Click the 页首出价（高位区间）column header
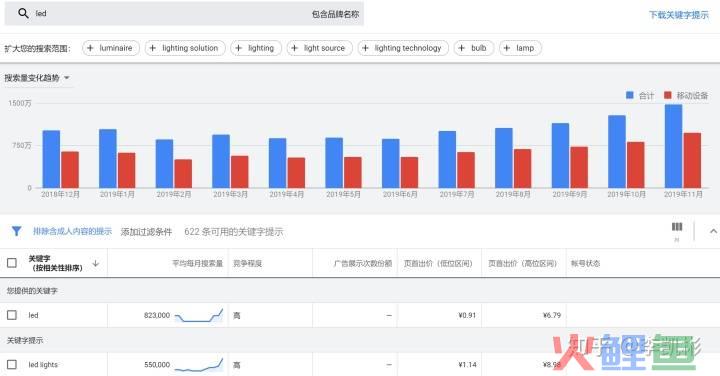This screenshot has height=376, width=720. pos(523,263)
